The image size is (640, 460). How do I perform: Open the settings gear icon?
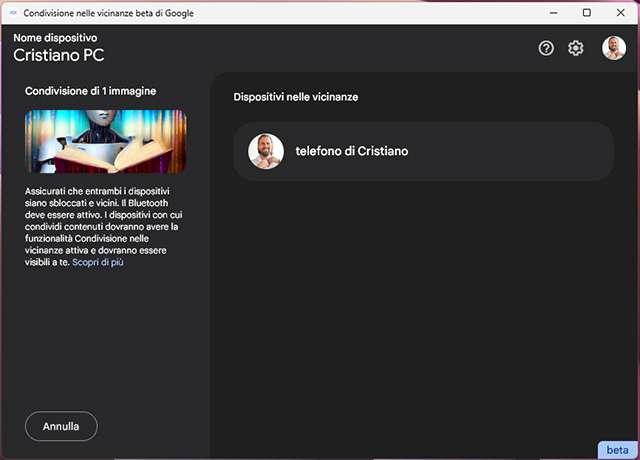click(x=576, y=48)
